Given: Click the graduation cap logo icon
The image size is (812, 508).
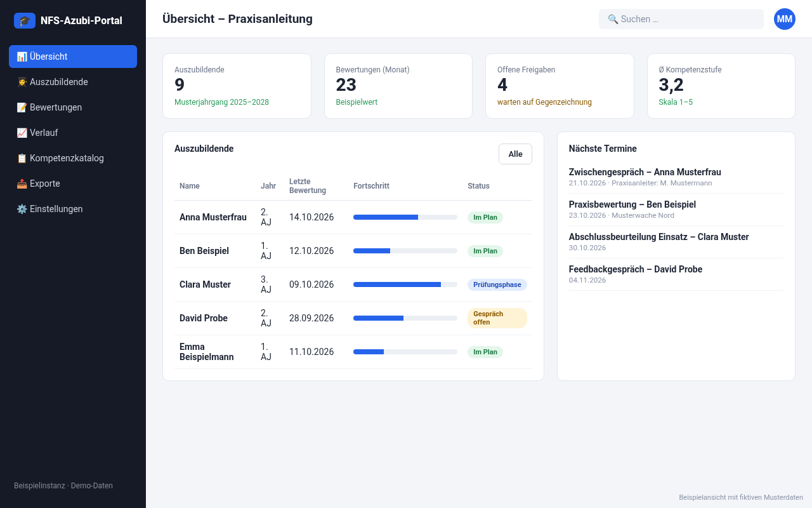Looking at the screenshot, I should [25, 20].
